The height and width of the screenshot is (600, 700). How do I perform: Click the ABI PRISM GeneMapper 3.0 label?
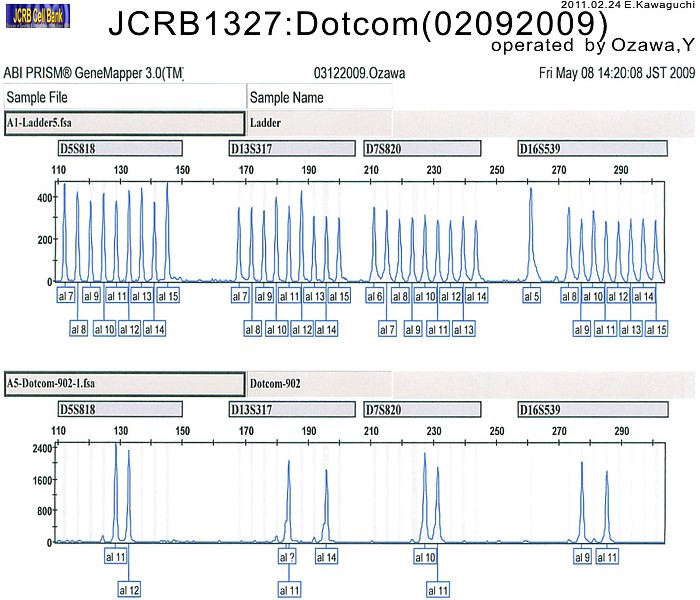tap(94, 73)
